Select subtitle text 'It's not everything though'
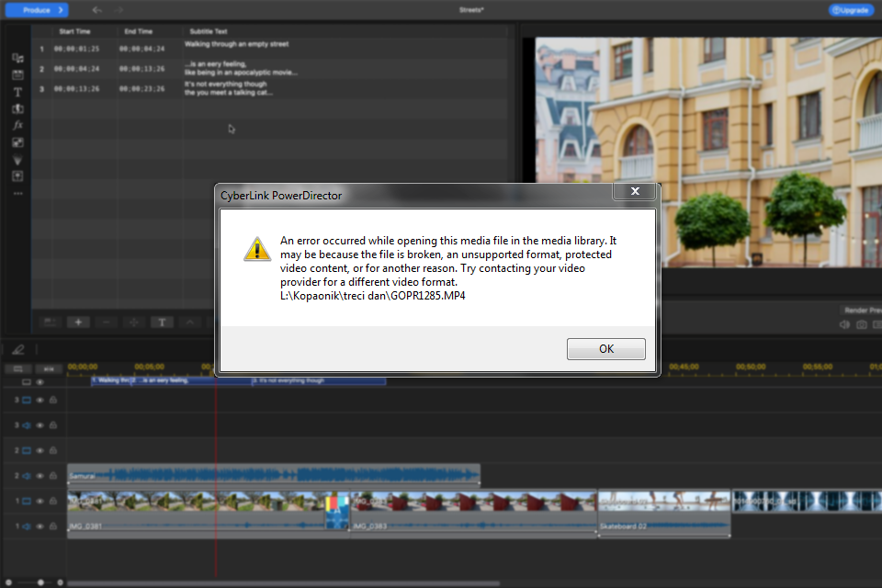Viewport: 882px width, 588px height. pyautogui.click(x=226, y=85)
